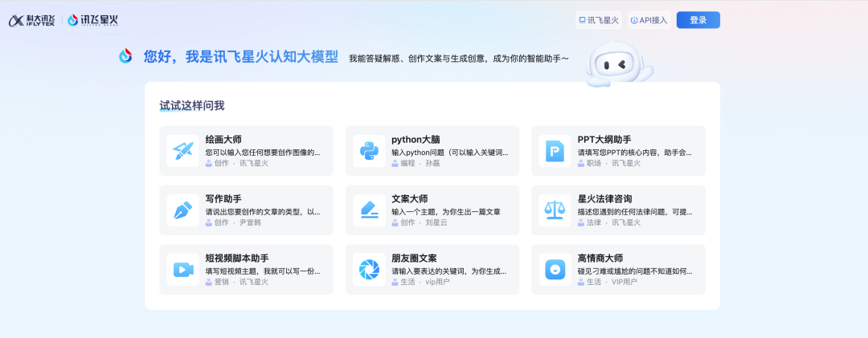Image resolution: width=868 pixels, height=338 pixels.
Task: Select the 写作助手 card title
Action: [223, 198]
